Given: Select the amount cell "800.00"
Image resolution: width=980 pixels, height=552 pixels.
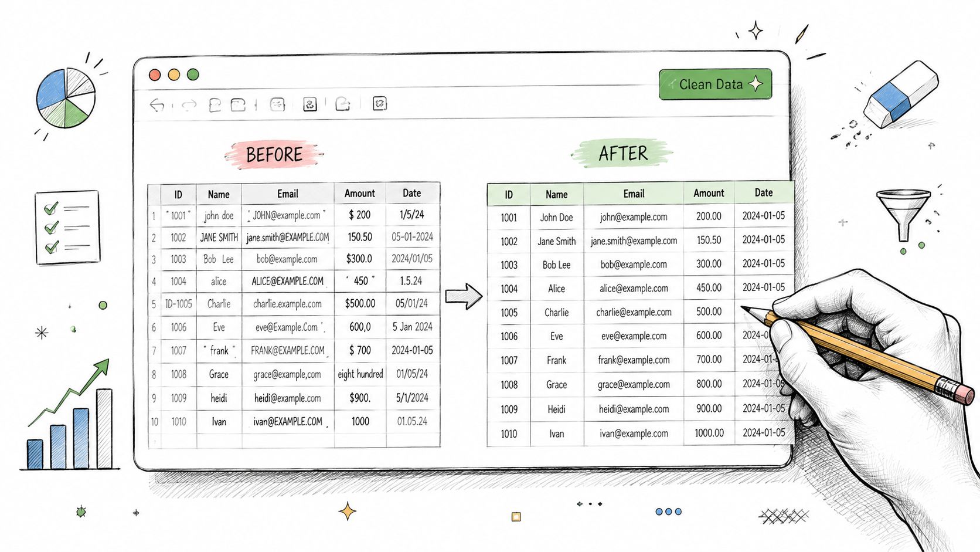Looking at the screenshot, I should point(709,384).
